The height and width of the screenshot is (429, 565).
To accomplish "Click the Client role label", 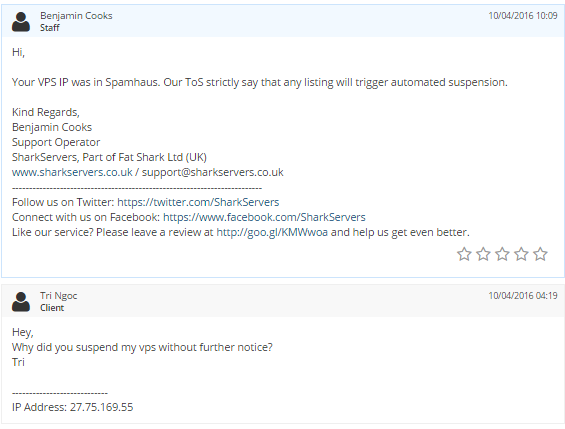I will (52, 308).
